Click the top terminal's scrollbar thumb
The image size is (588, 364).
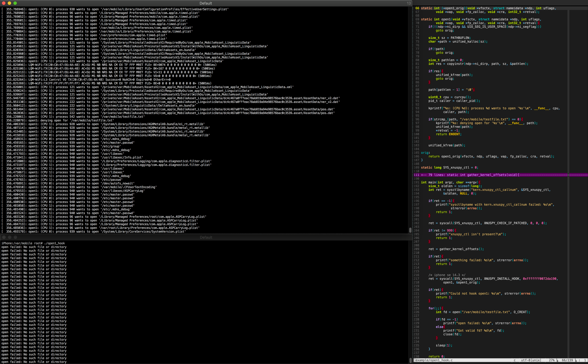click(x=410, y=230)
